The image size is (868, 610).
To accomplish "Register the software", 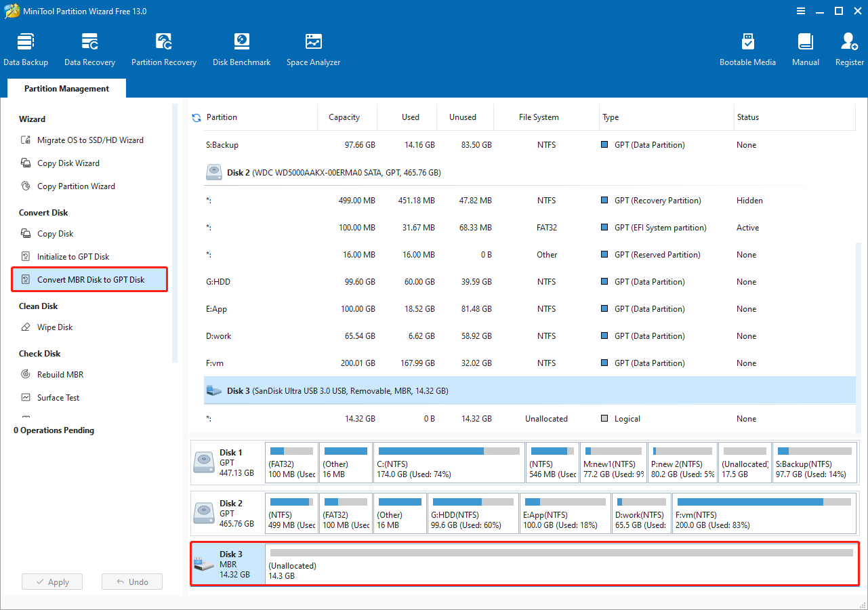I will 849,47.
